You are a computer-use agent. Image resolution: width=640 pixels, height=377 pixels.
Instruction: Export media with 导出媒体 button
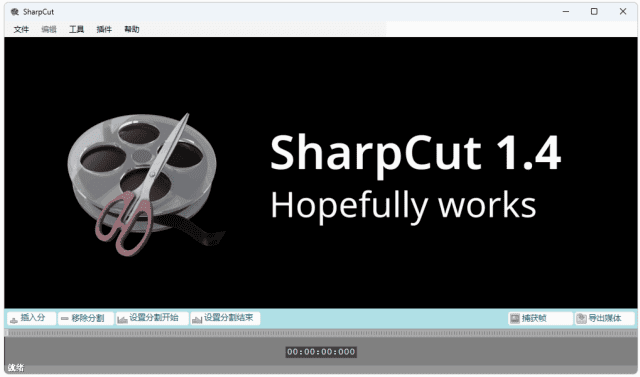pyautogui.click(x=604, y=318)
